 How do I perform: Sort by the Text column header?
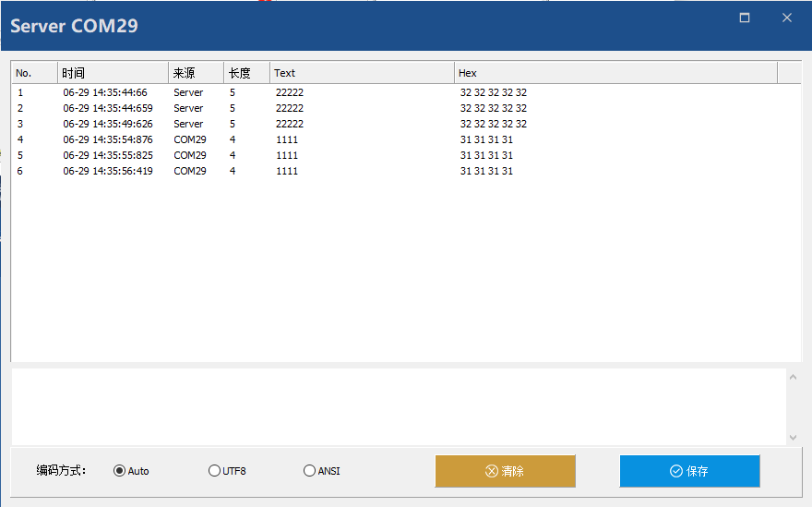coord(362,73)
